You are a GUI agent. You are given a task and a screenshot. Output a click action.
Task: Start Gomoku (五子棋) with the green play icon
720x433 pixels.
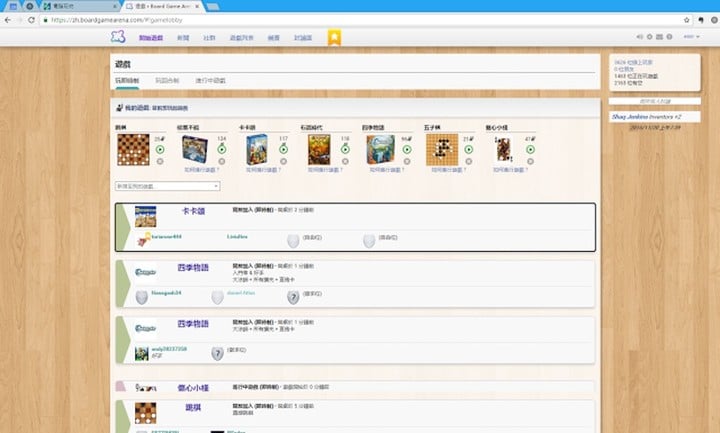(468, 149)
